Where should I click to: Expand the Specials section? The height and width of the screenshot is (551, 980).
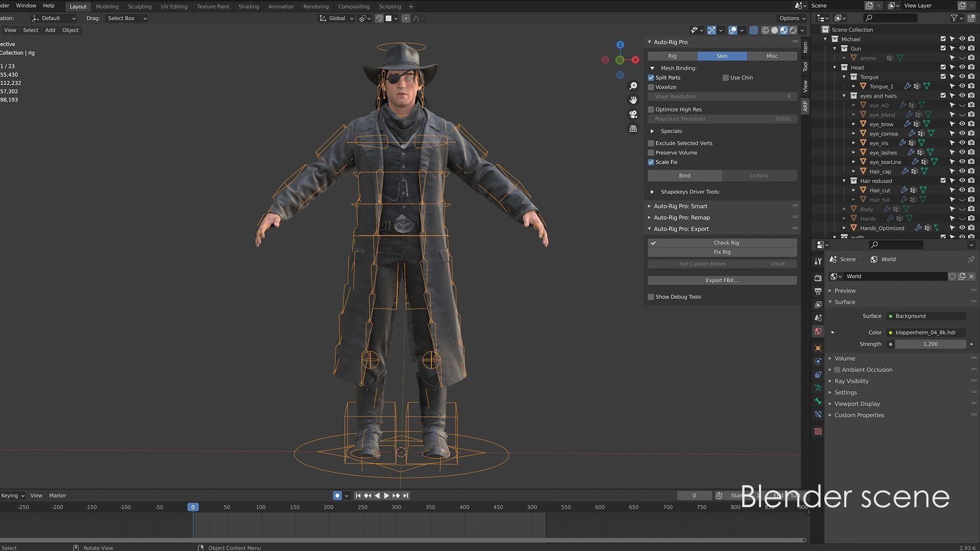[652, 131]
